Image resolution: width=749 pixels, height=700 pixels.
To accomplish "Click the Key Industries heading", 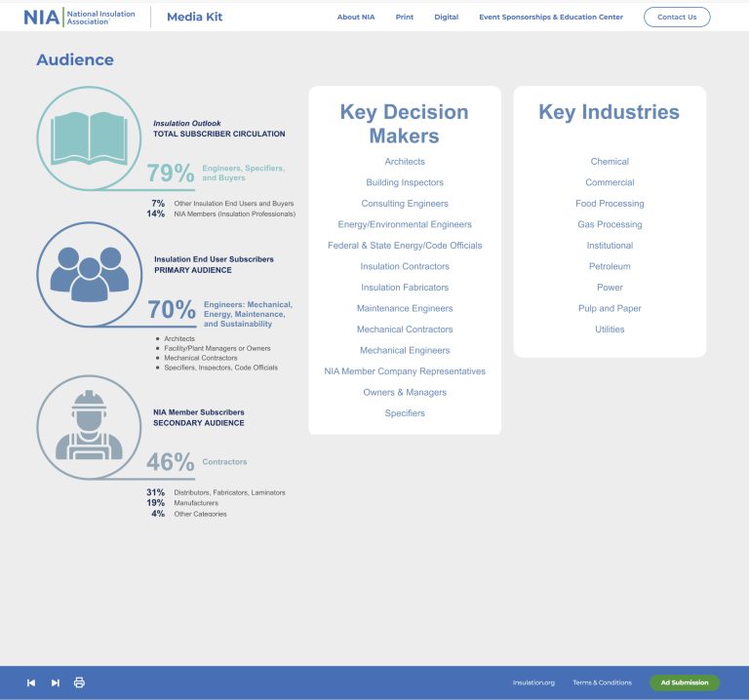I will pyautogui.click(x=609, y=112).
